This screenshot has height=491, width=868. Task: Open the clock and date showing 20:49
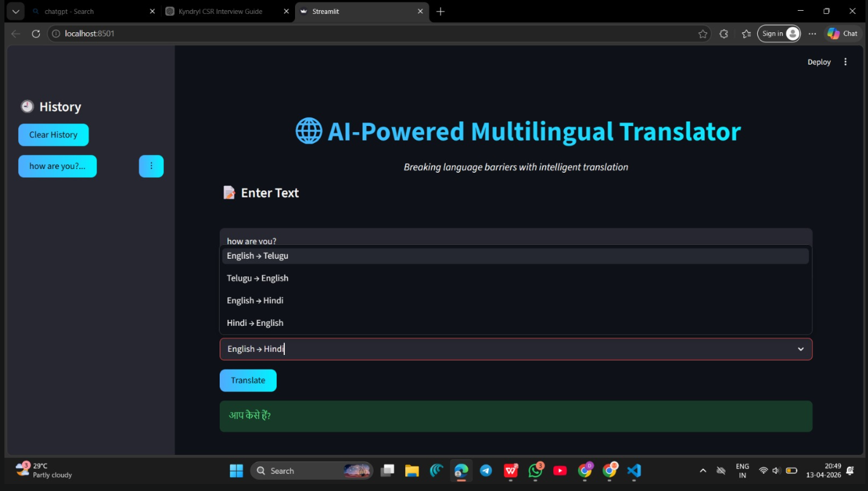pos(824,470)
